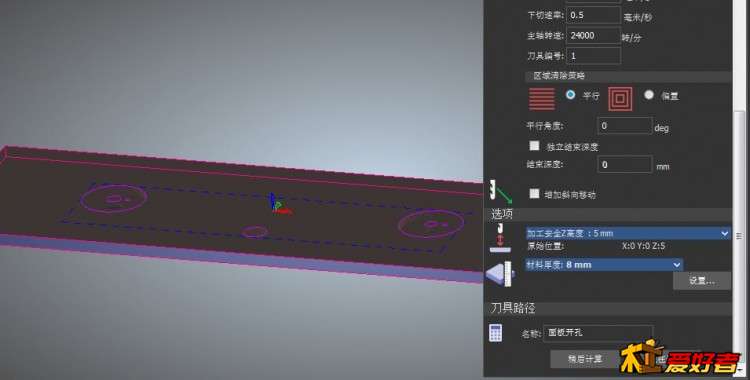This screenshot has width=750, height=380.
Task: Click the 主轴转速 24000 input field
Action: click(x=593, y=35)
